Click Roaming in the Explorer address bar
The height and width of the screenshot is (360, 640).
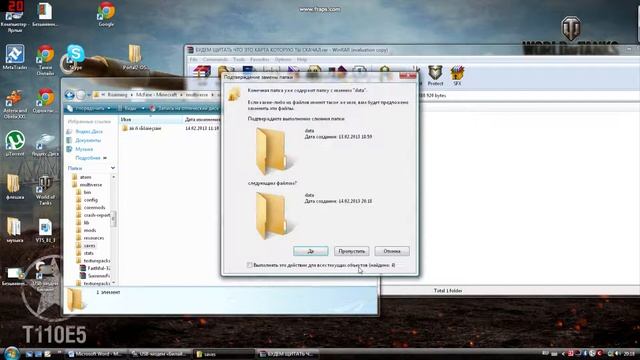pyautogui.click(x=117, y=95)
